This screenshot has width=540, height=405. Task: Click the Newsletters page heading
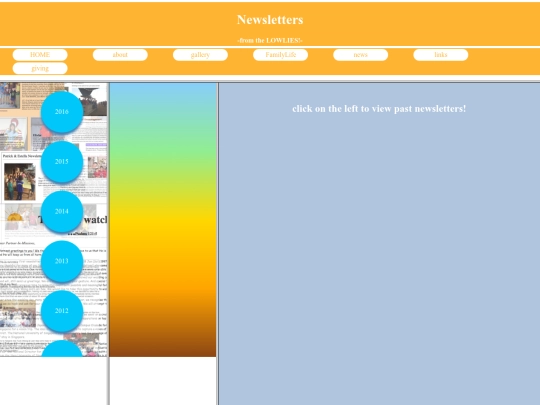pos(270,20)
